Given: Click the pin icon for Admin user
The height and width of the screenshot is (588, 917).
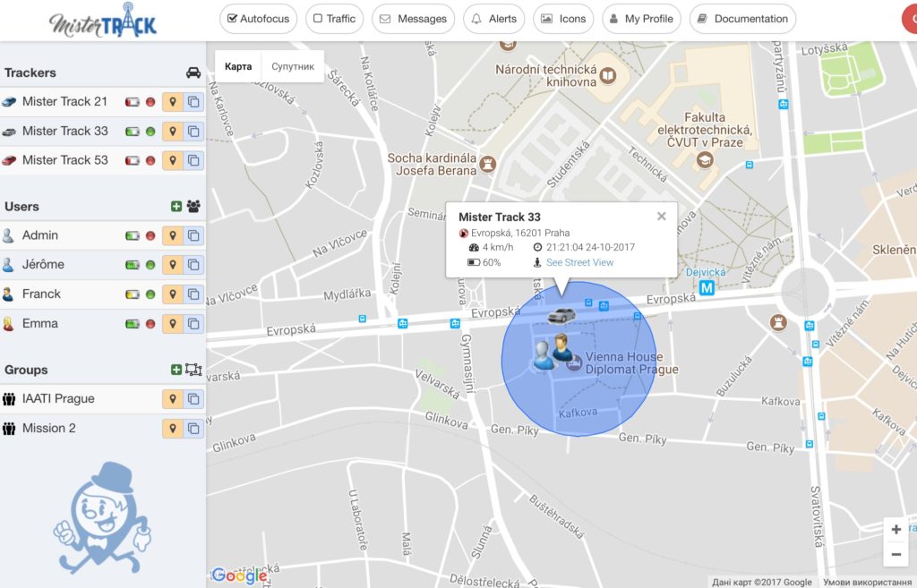Looking at the screenshot, I should coord(173,235).
